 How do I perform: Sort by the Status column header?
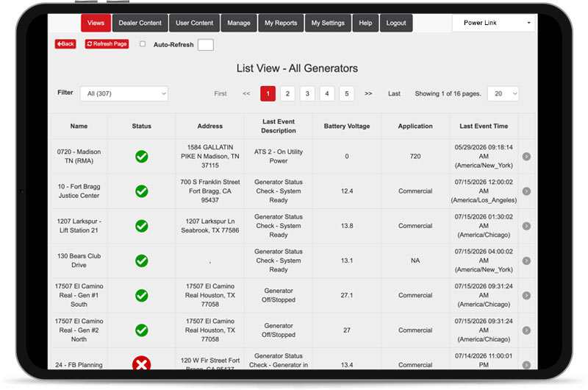[x=141, y=126]
